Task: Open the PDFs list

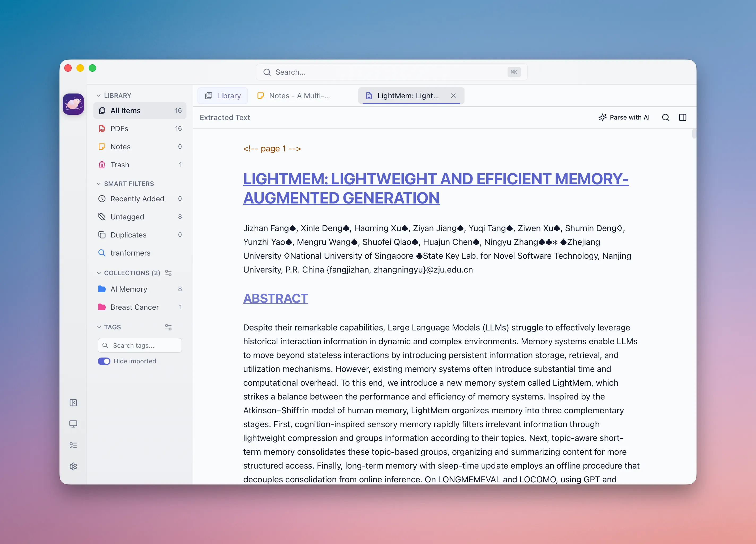Action: (140, 129)
